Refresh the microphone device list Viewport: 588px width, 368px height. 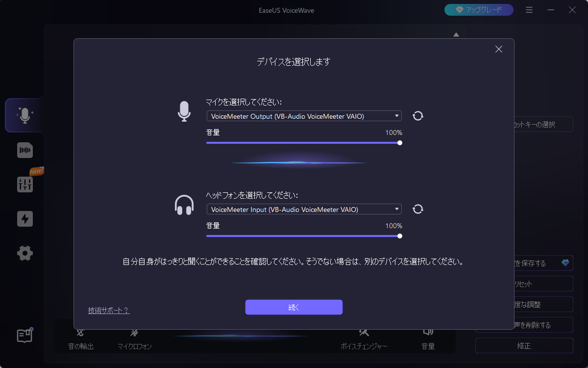pyautogui.click(x=418, y=116)
